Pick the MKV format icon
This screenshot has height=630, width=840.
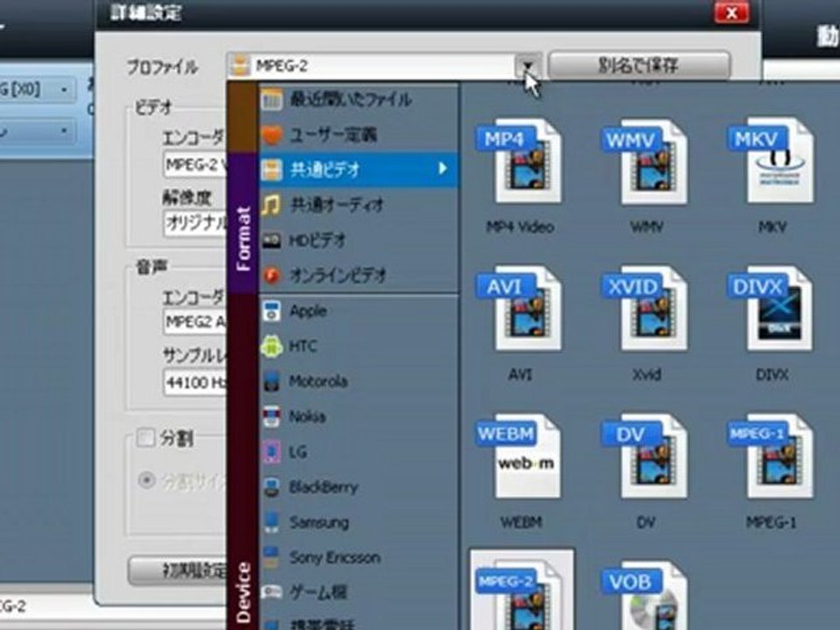pyautogui.click(x=772, y=161)
